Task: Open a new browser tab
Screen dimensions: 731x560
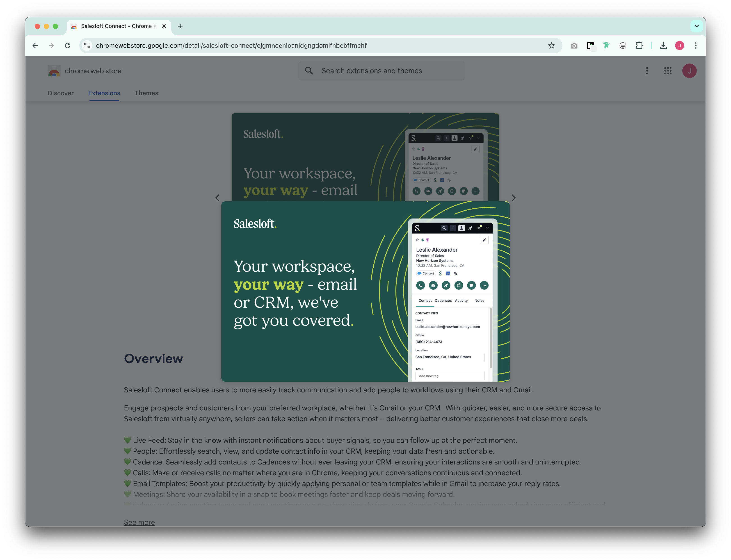Action: 180,26
